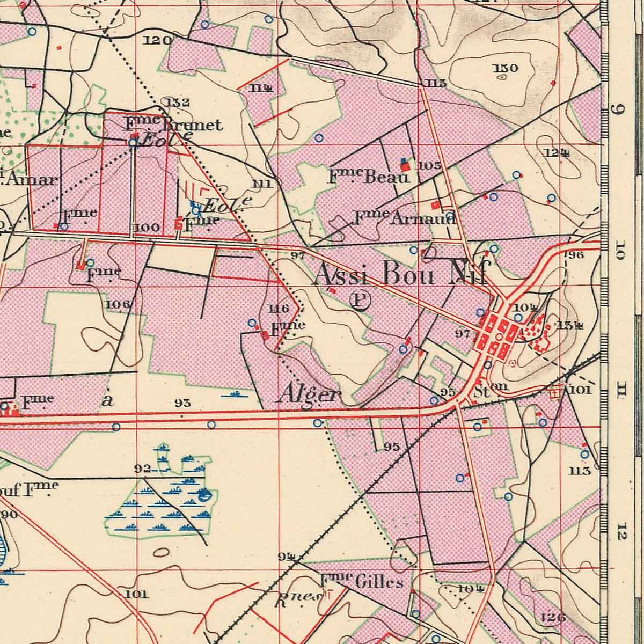Click the blue well circle at Fme Brunet
644x644 pixels.
tap(133, 143)
